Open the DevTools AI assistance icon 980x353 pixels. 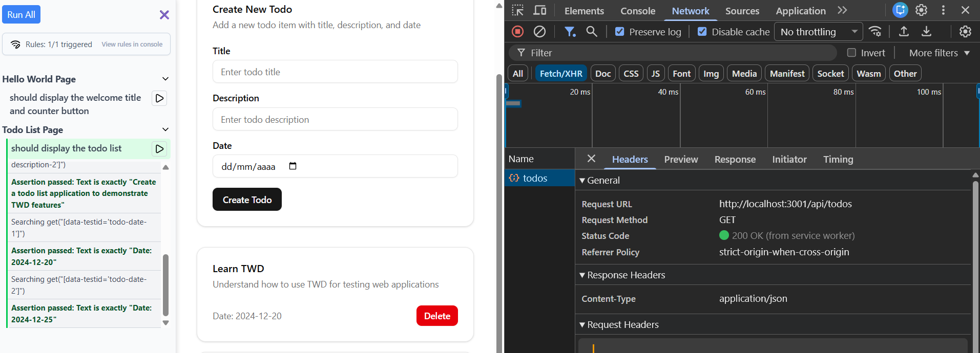tap(900, 10)
